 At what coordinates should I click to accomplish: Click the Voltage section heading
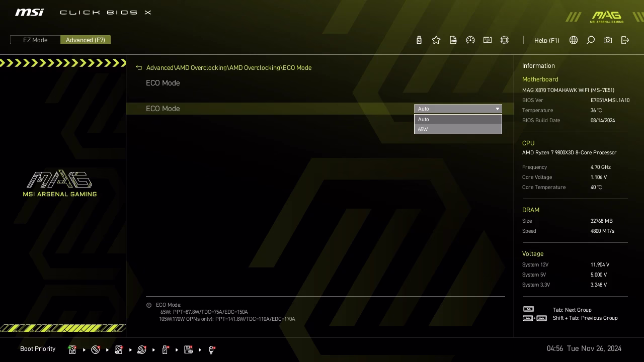pos(533,254)
